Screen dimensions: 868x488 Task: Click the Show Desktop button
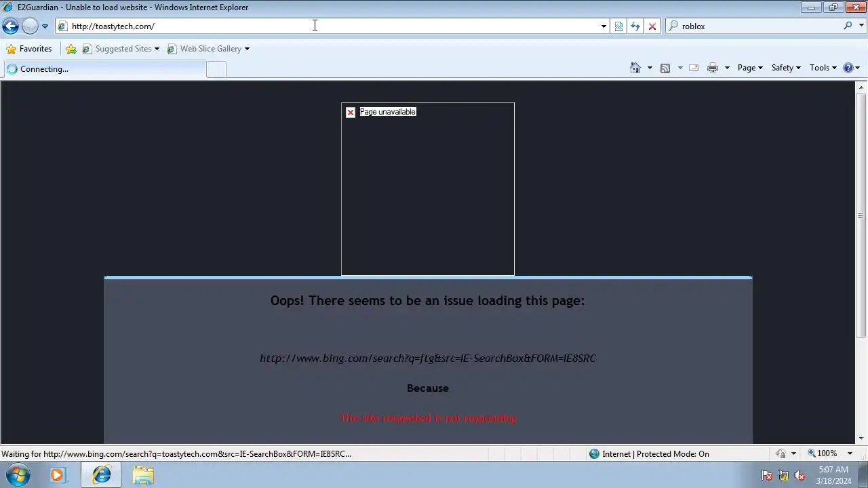click(x=863, y=475)
